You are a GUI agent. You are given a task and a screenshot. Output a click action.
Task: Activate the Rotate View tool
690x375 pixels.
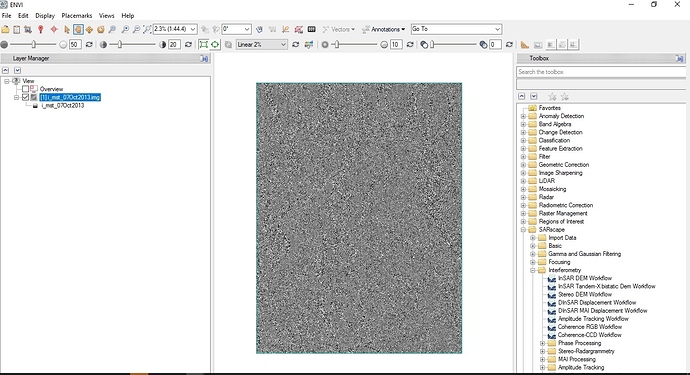[x=101, y=29]
